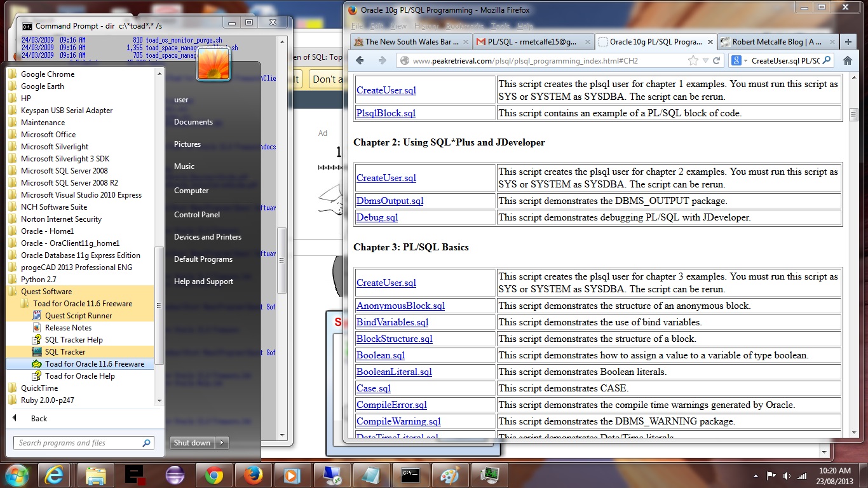Launch Quest Script Runner
The height and width of the screenshot is (488, 868).
click(79, 316)
